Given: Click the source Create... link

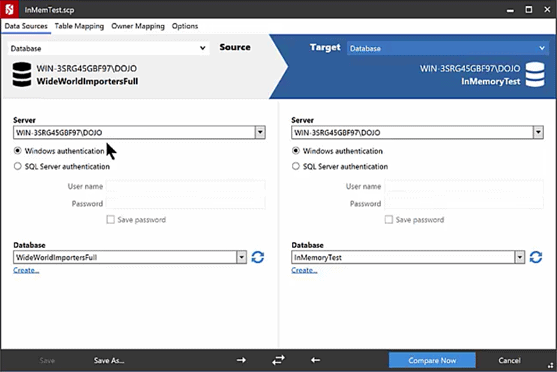Looking at the screenshot, I should (x=26, y=270).
